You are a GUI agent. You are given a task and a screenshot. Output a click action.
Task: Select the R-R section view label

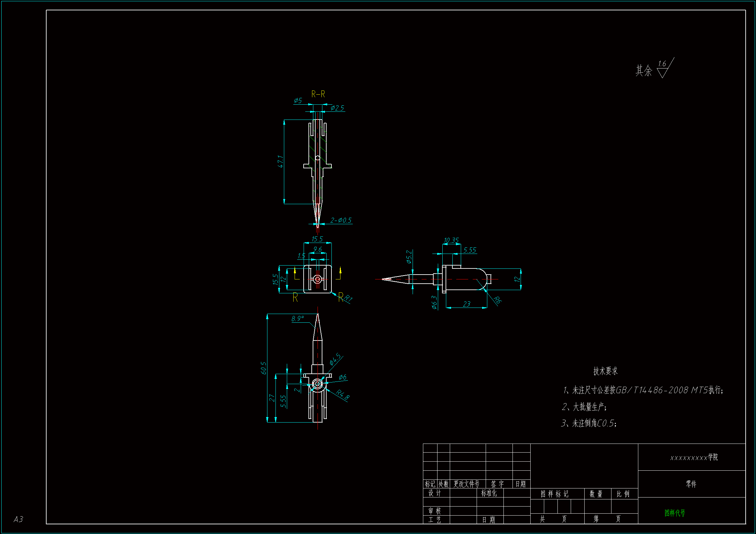click(x=318, y=94)
